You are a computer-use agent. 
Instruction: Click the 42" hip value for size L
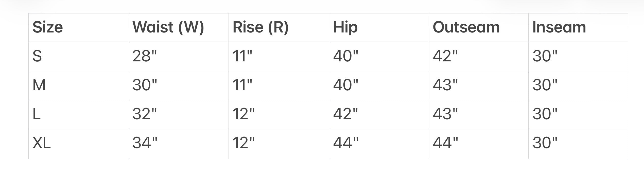pos(345,114)
